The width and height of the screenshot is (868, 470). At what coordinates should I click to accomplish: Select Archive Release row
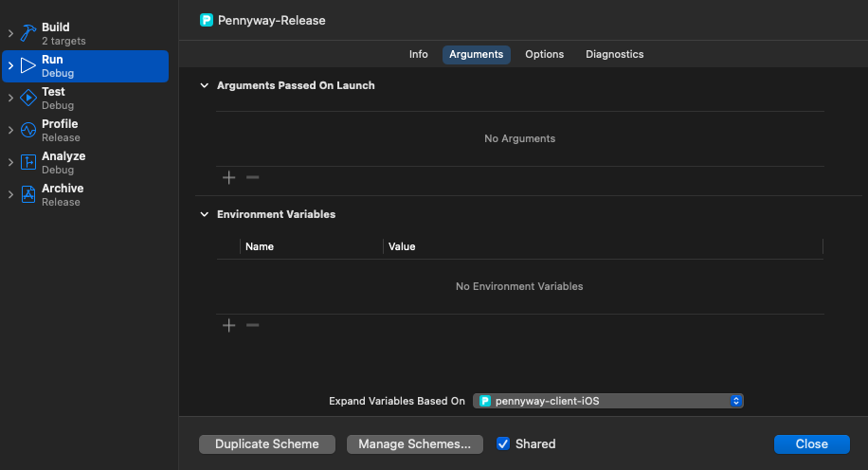85,194
